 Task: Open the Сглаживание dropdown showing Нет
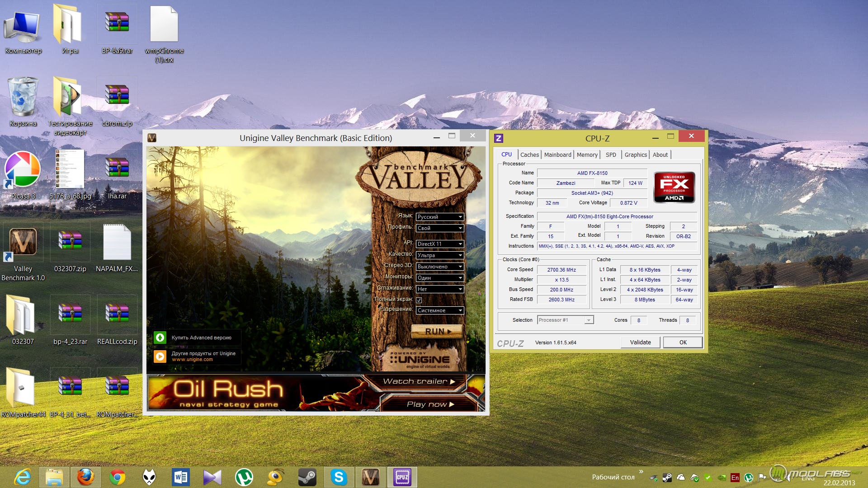(439, 289)
